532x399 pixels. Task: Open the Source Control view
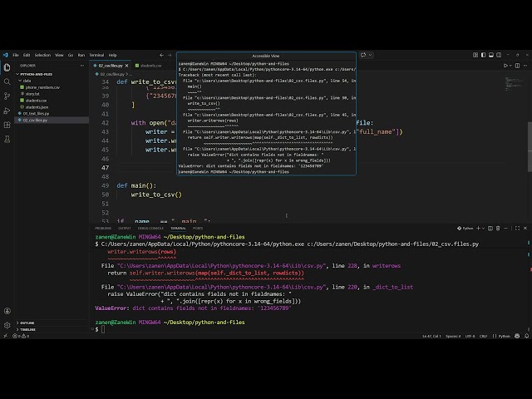[x=7, y=96]
